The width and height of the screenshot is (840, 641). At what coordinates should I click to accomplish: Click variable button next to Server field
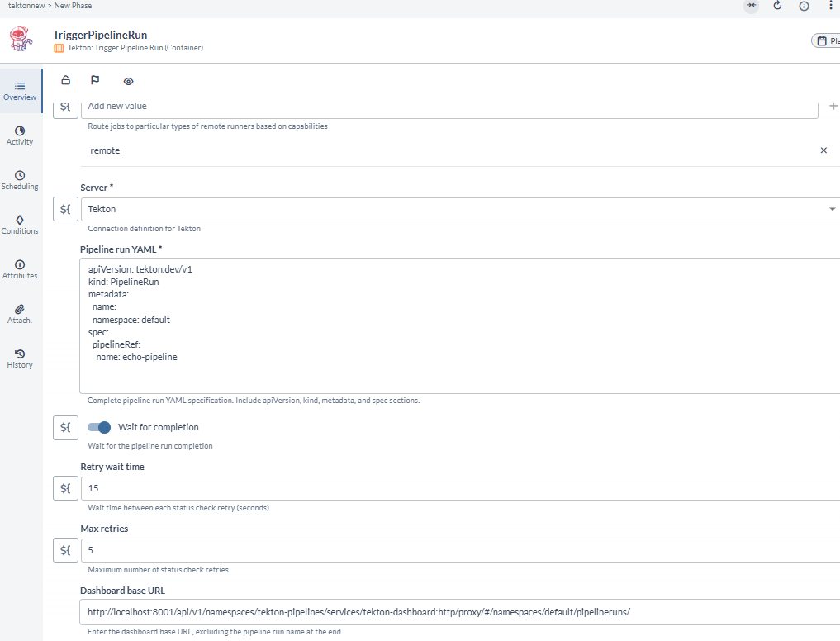coord(66,209)
